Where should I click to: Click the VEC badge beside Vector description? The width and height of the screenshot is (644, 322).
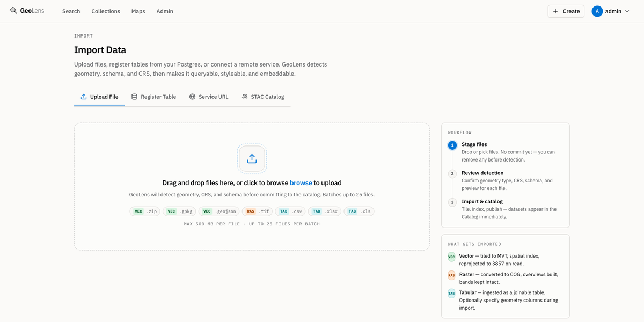point(451,257)
